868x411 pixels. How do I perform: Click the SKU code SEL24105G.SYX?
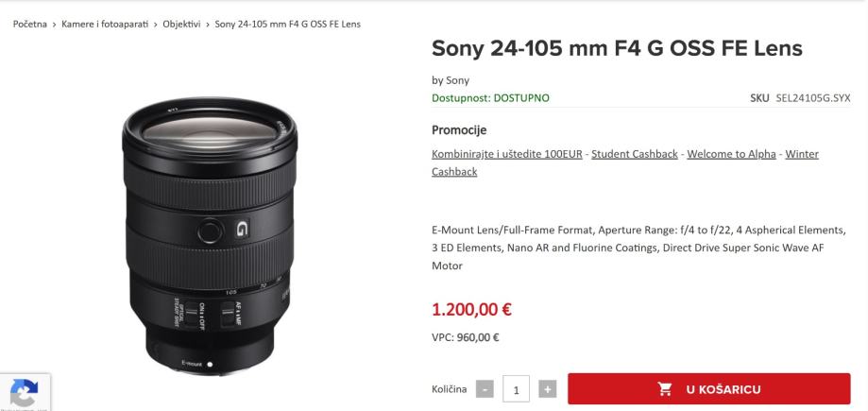pyautogui.click(x=813, y=98)
